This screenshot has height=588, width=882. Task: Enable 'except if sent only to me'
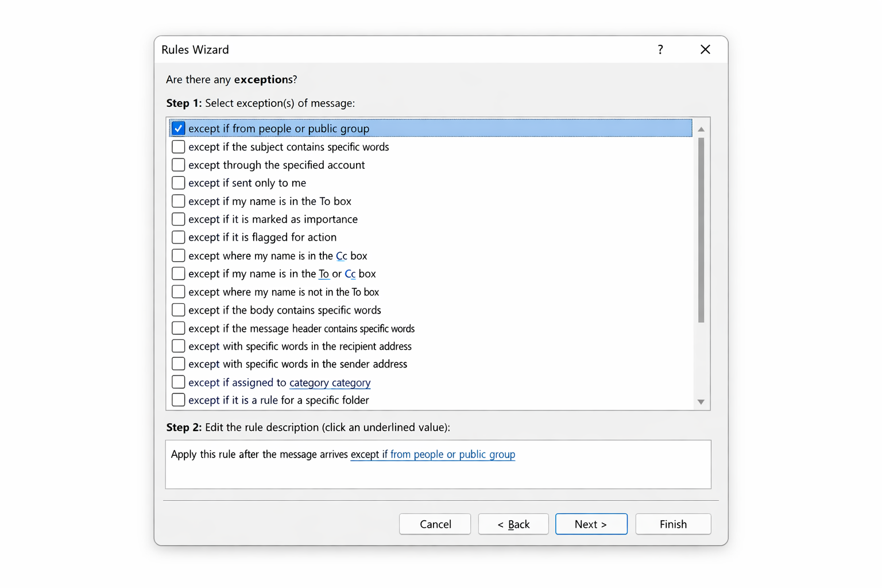pos(178,183)
